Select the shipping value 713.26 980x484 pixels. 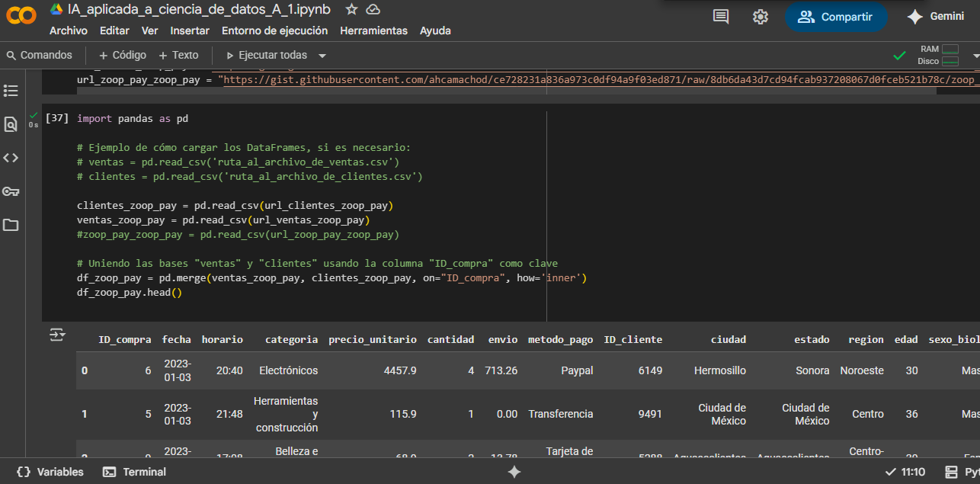[x=501, y=370]
